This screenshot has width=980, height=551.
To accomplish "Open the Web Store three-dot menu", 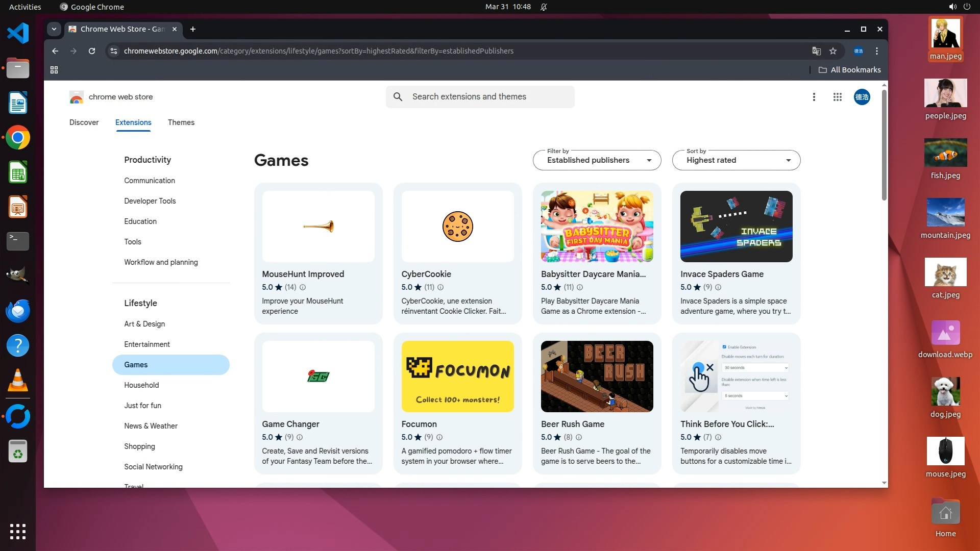I will (814, 97).
